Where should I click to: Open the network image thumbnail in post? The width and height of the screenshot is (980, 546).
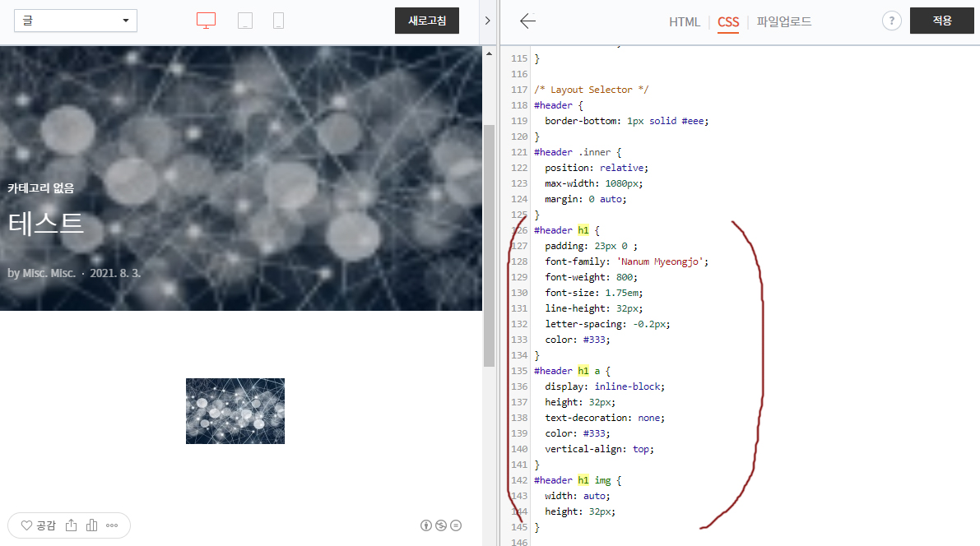click(235, 411)
